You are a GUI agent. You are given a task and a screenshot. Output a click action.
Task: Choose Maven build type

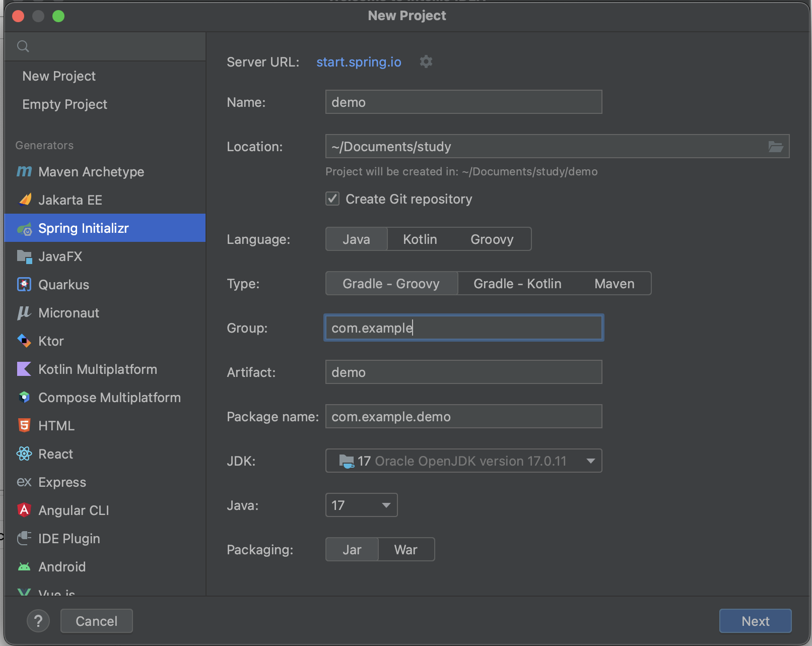(615, 284)
